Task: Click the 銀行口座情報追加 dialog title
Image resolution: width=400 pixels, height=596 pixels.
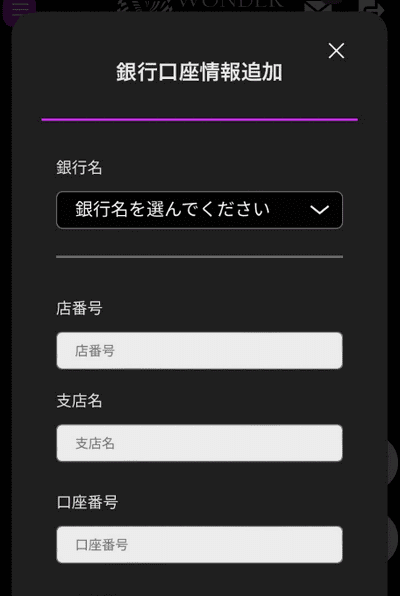Action: click(x=199, y=72)
